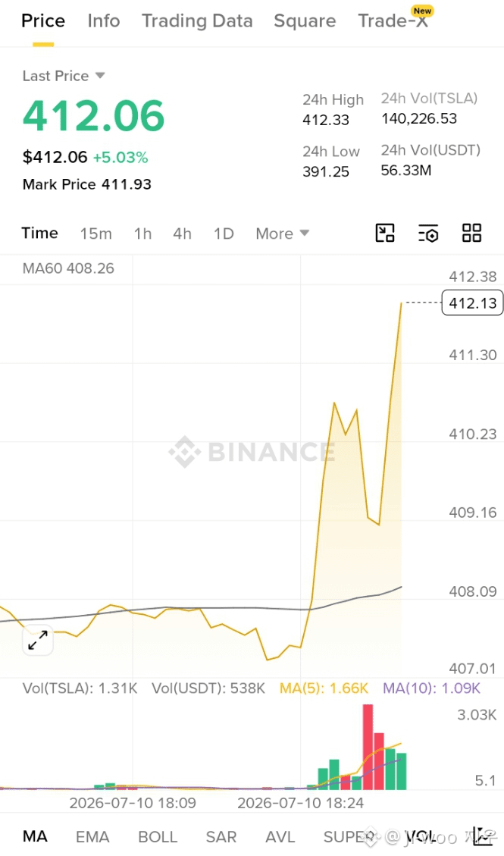This screenshot has height=856, width=504.
Task: Select the 4h timeframe
Action: [x=182, y=234]
